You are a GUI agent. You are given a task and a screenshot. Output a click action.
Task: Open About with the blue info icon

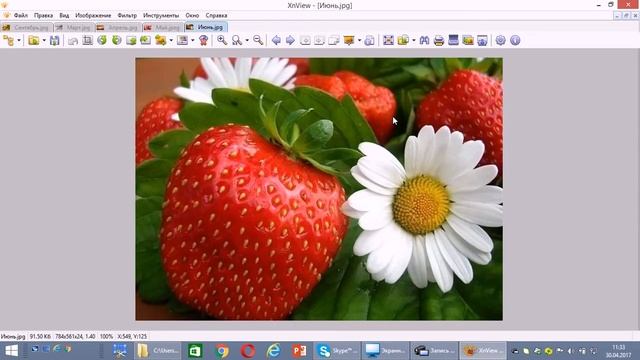coord(515,40)
